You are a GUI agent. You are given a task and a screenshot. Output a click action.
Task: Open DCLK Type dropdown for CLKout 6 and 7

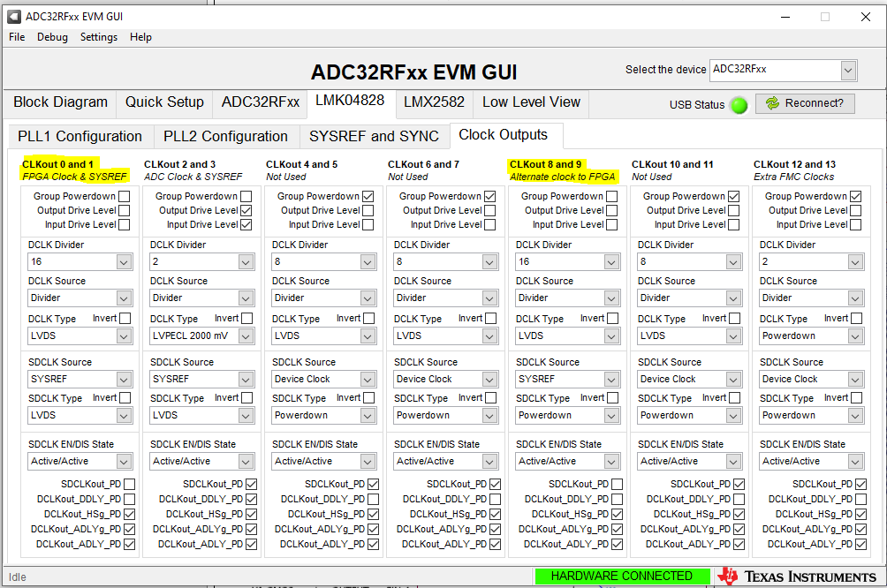446,335
